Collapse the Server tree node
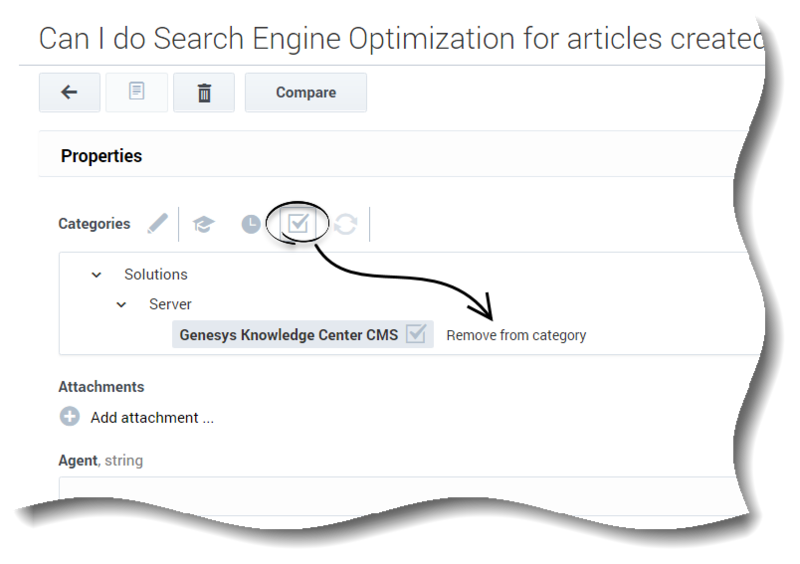The width and height of the screenshot is (800, 564). point(121,305)
